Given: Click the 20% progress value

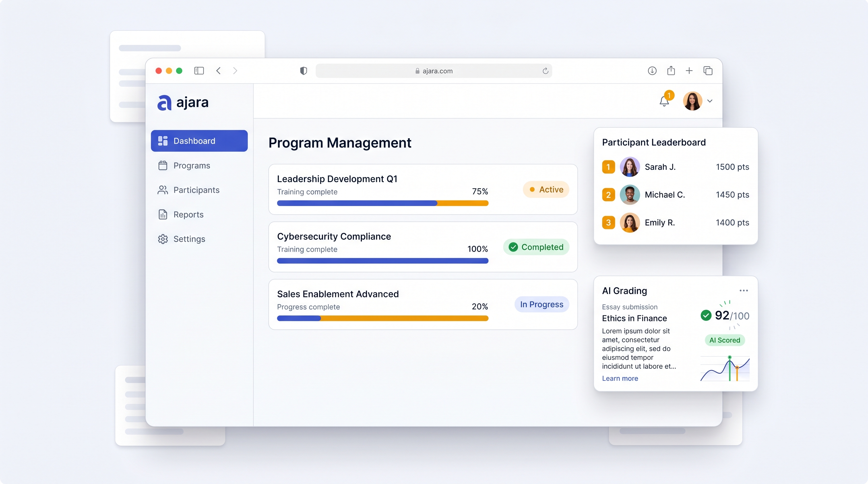Looking at the screenshot, I should [x=480, y=306].
